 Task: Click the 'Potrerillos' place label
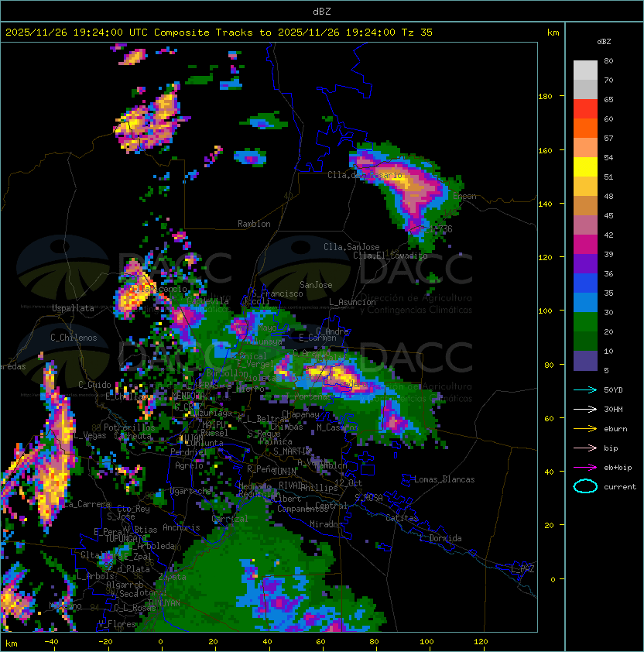[129, 427]
